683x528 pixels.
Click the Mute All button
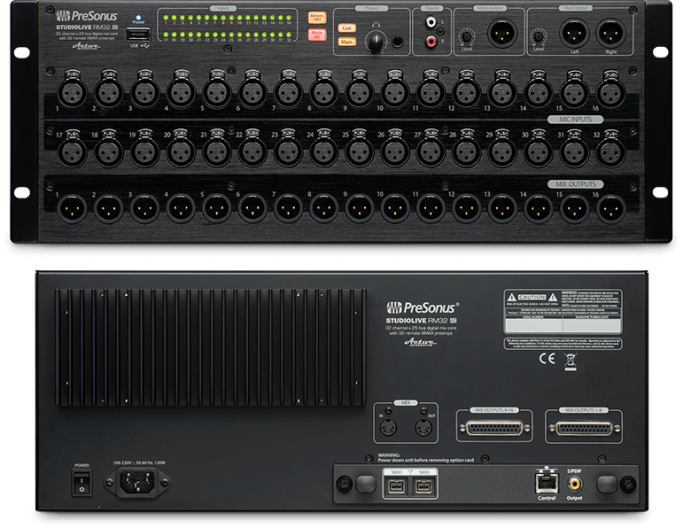pos(317,35)
